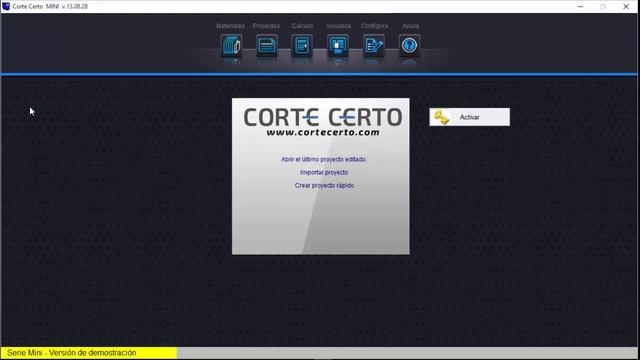The width and height of the screenshot is (640, 360).
Task: Click the Configura menu label
Action: 374,26
